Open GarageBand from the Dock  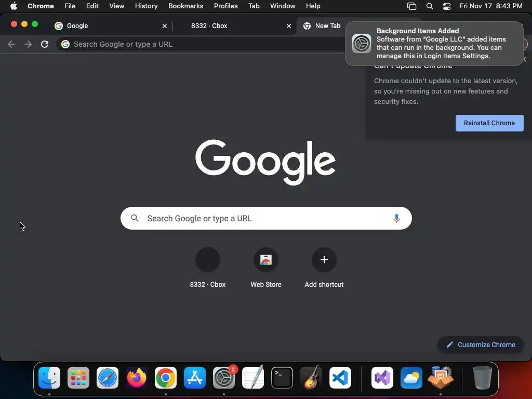311,377
